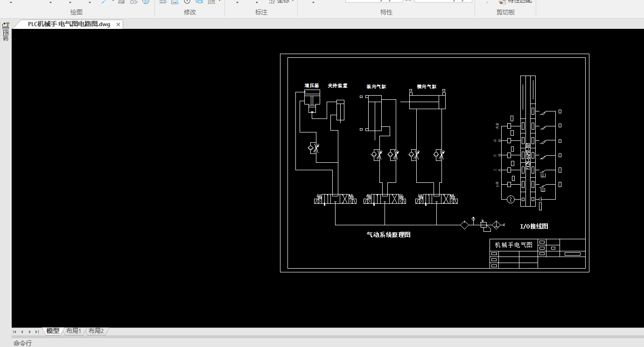The image size is (644, 347).
Task: Click the 命令行 command line label
Action: point(22,343)
